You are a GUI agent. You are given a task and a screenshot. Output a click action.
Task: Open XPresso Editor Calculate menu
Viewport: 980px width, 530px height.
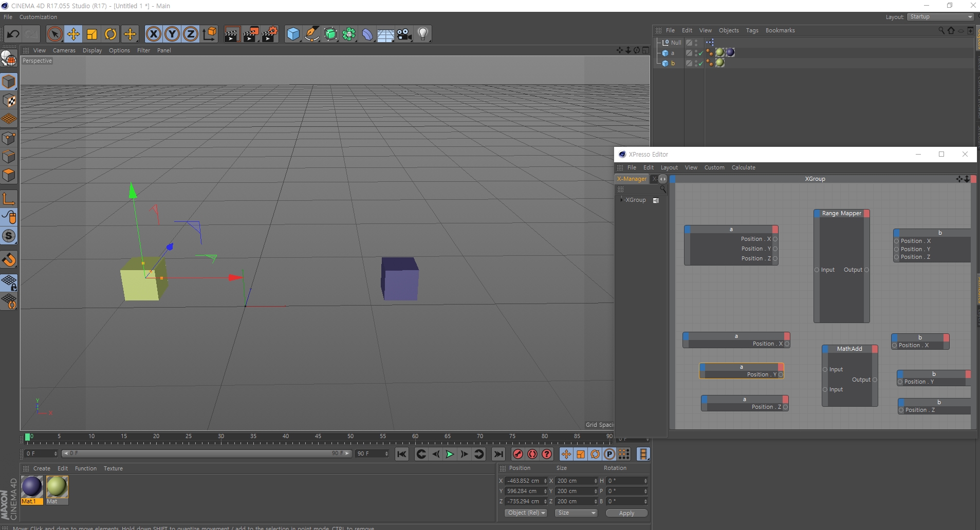click(x=744, y=167)
